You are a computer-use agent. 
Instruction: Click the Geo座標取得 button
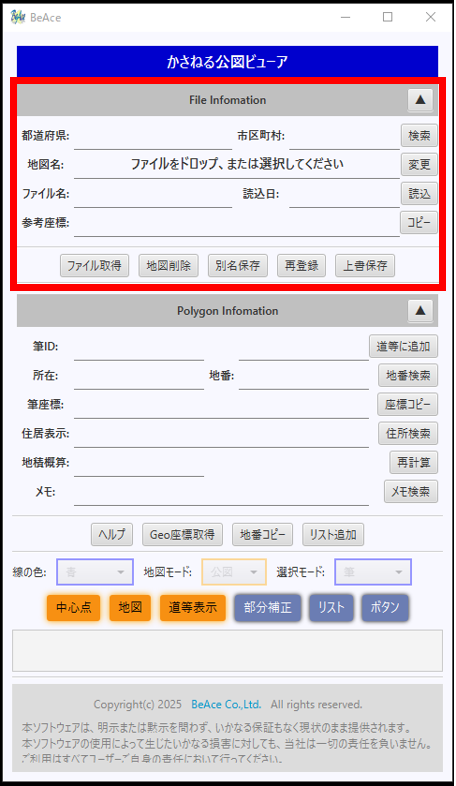[182, 535]
